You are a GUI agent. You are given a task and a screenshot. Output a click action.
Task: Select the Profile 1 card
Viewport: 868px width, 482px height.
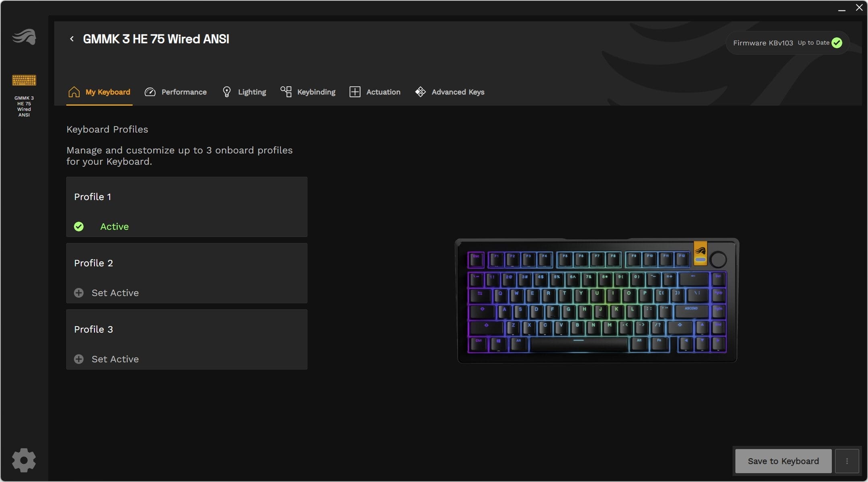click(x=187, y=207)
